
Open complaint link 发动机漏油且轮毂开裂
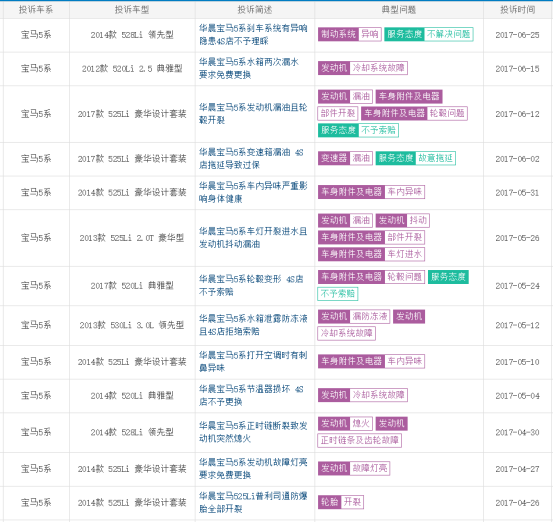click(253, 113)
